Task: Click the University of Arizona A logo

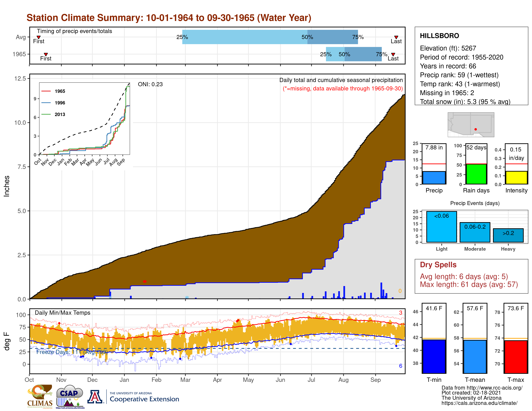Action: pyautogui.click(x=95, y=396)
